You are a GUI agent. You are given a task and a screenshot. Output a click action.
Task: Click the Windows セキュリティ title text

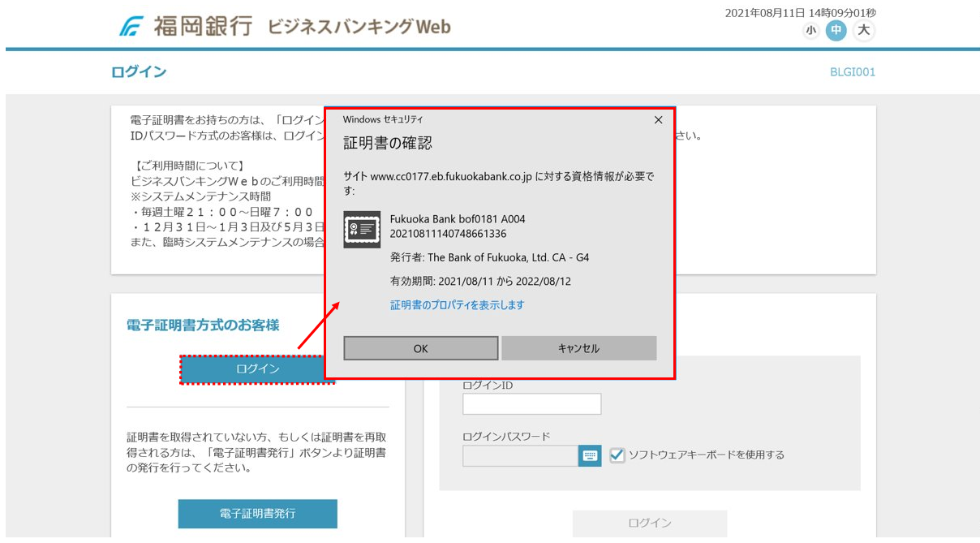tap(383, 120)
